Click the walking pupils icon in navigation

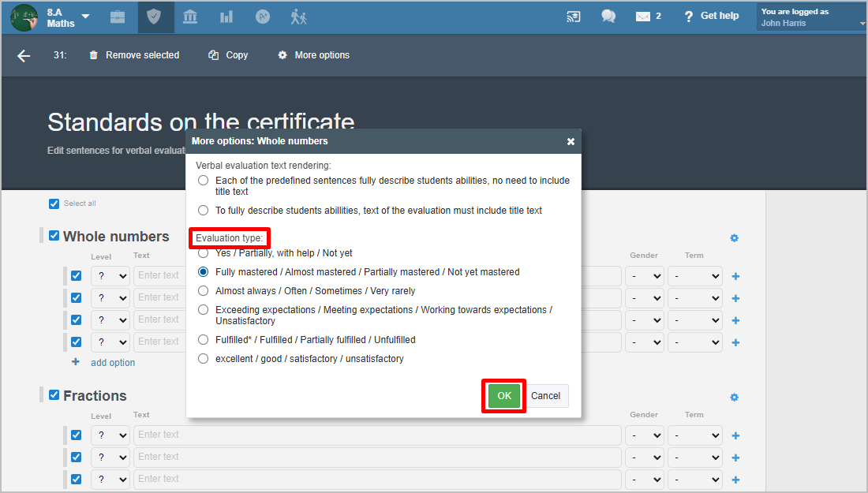tap(298, 17)
